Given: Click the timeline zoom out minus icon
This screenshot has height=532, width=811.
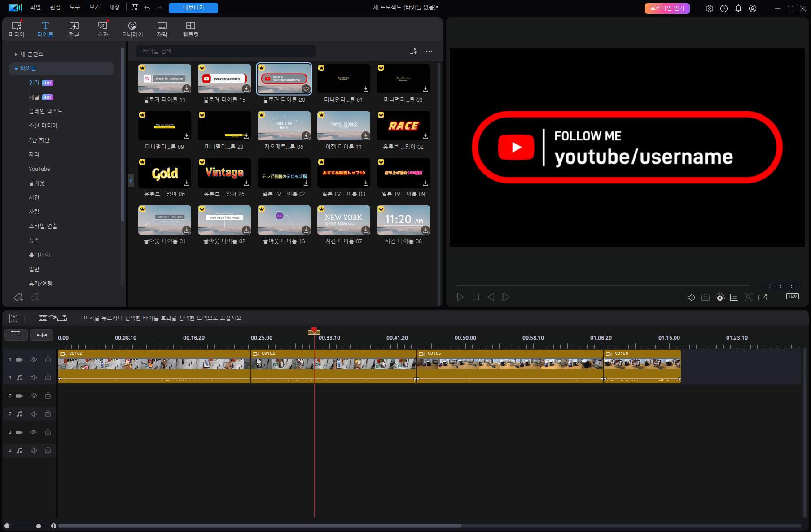Looking at the screenshot, I should pyautogui.click(x=7, y=526).
